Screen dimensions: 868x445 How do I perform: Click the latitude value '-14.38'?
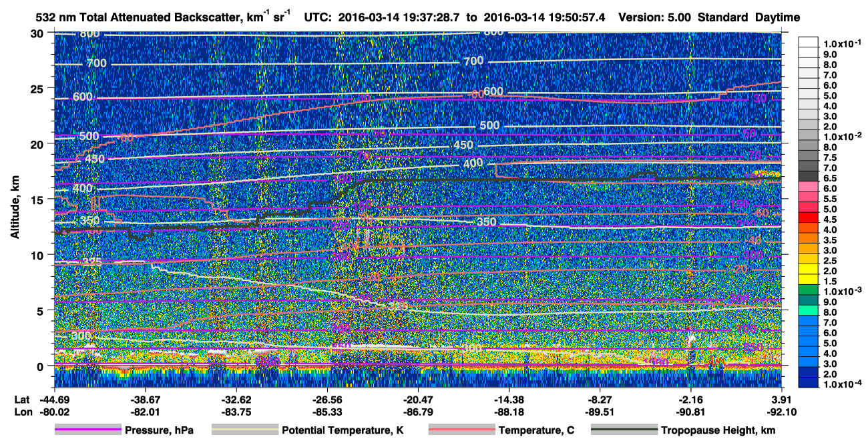[x=509, y=399]
